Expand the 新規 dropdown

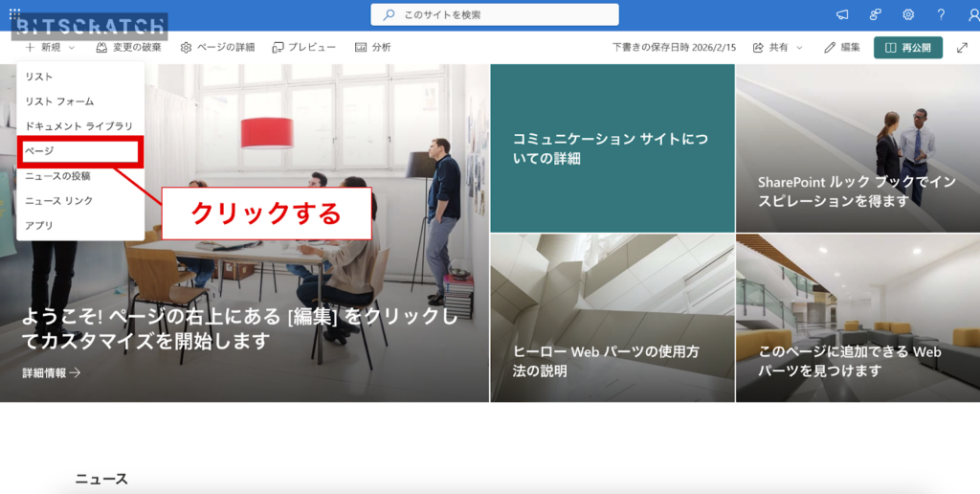pyautogui.click(x=50, y=47)
